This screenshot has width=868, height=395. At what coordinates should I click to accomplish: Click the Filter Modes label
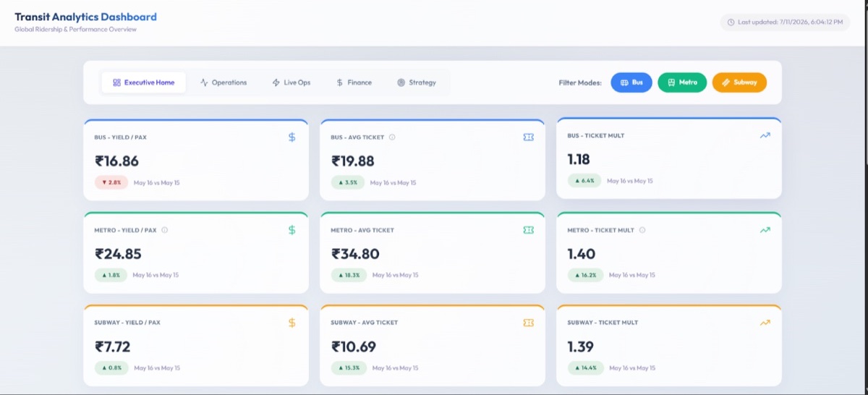tap(580, 82)
